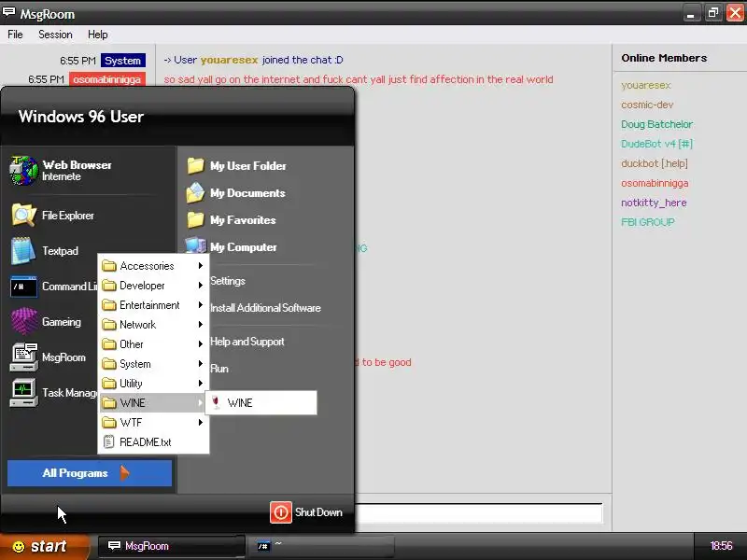Switch to the terminal taskbar button
Image resolution: width=747 pixels, height=560 pixels.
click(x=320, y=546)
